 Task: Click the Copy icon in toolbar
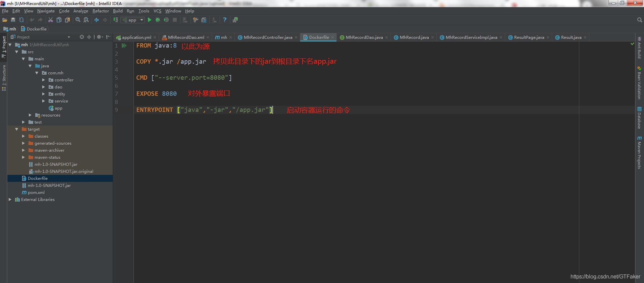[x=59, y=20]
